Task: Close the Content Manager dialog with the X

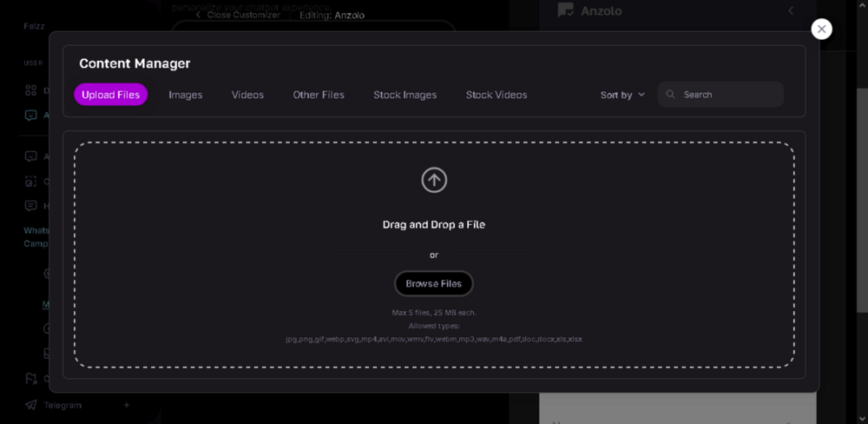Action: coord(821,29)
